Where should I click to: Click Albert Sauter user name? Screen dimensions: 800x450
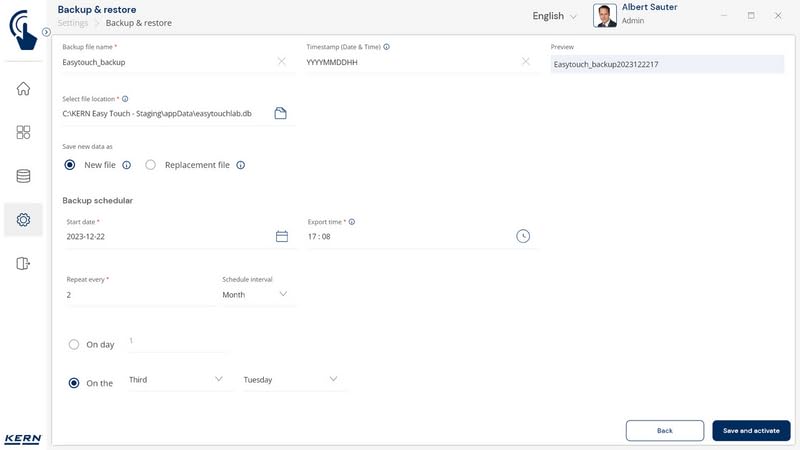pyautogui.click(x=649, y=7)
